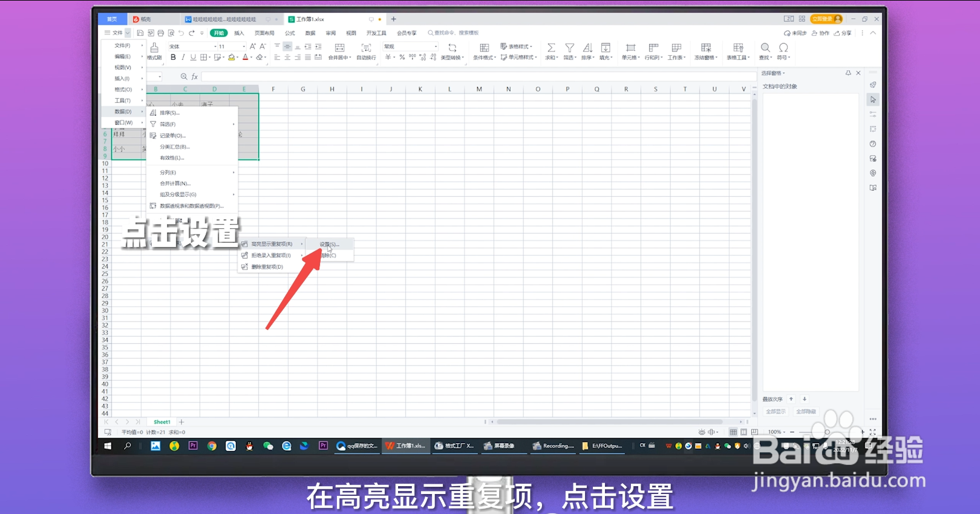The image size is (980, 514).
Task: Toggle Italic formatting in the ribbon
Action: pos(183,58)
